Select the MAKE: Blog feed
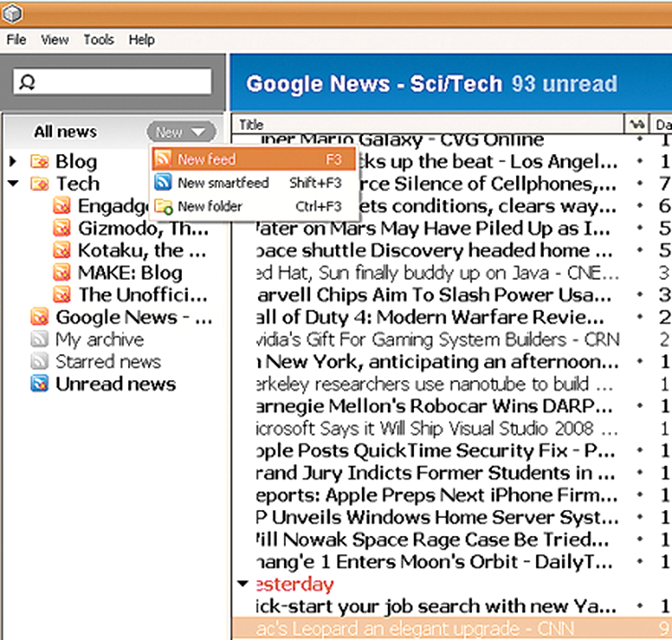 pos(130,273)
